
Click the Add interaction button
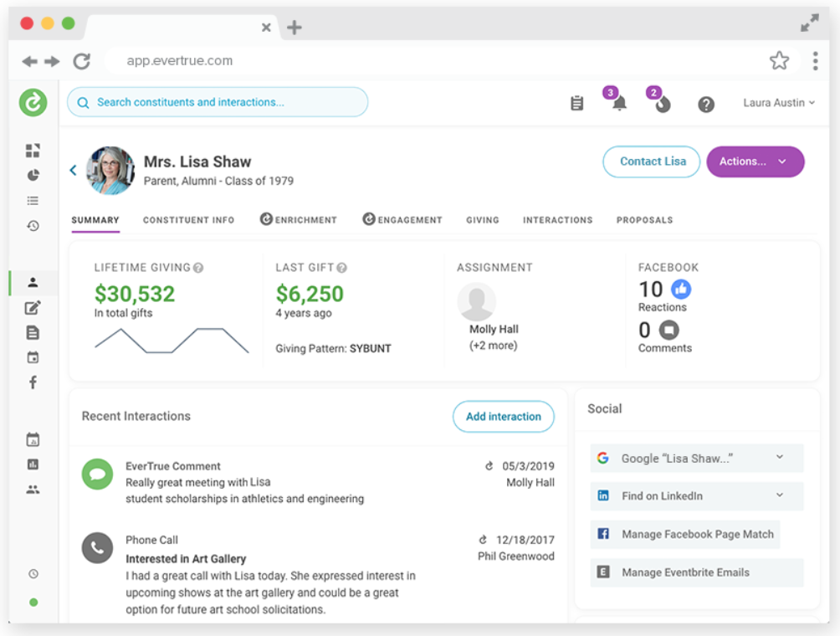tap(503, 417)
